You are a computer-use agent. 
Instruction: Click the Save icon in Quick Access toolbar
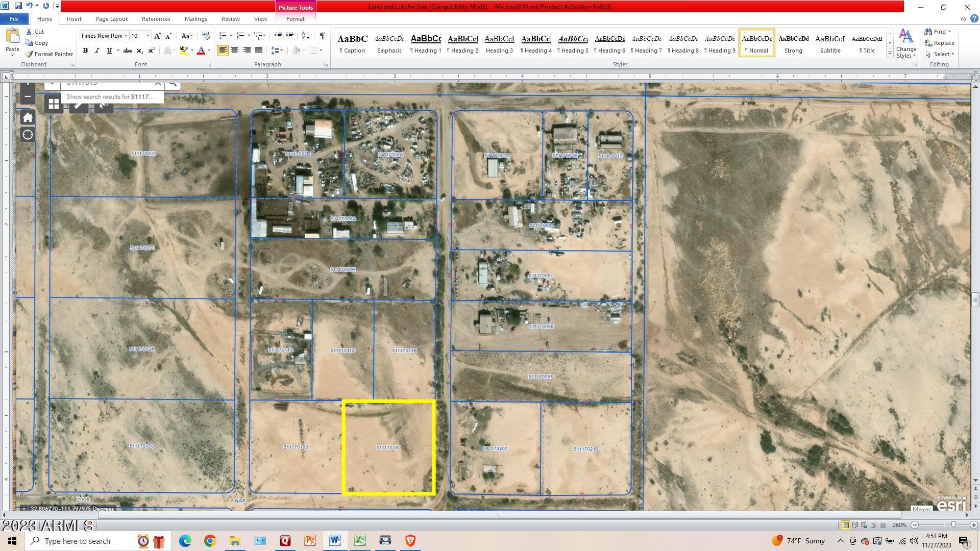18,6
